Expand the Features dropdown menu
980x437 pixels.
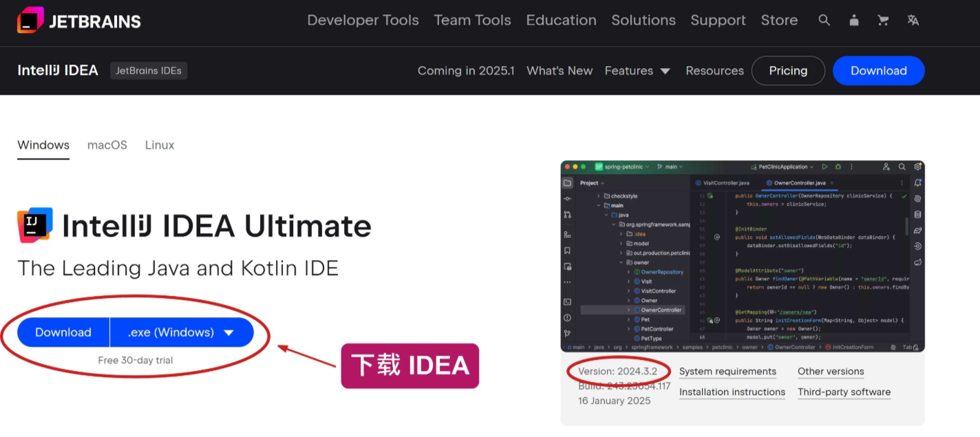[637, 70]
